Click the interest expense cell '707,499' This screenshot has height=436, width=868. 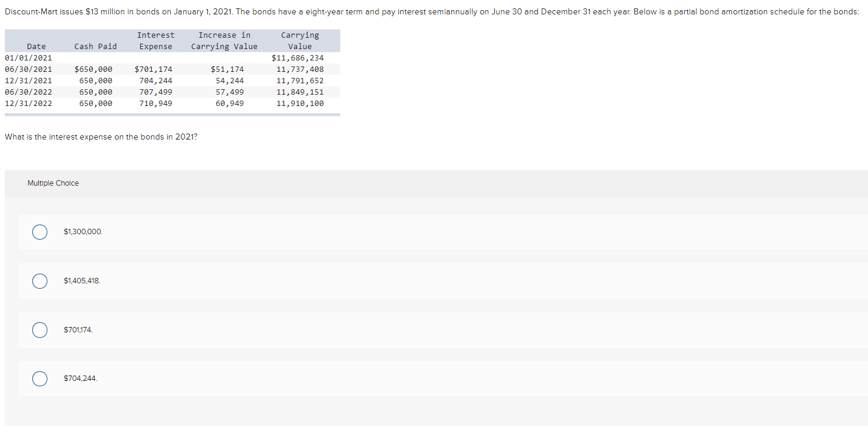click(156, 92)
